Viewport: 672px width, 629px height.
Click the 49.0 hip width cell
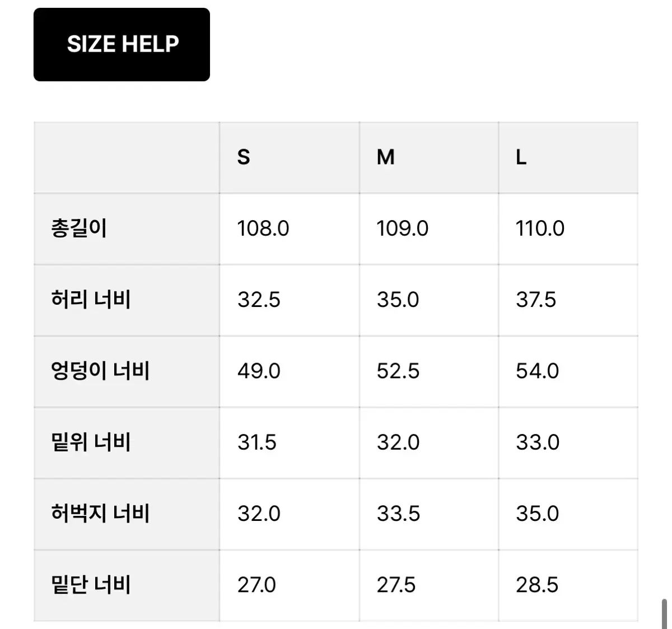(x=259, y=371)
